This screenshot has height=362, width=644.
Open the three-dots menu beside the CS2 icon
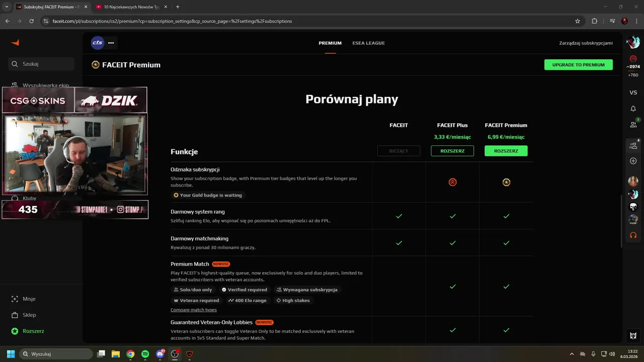(x=111, y=43)
